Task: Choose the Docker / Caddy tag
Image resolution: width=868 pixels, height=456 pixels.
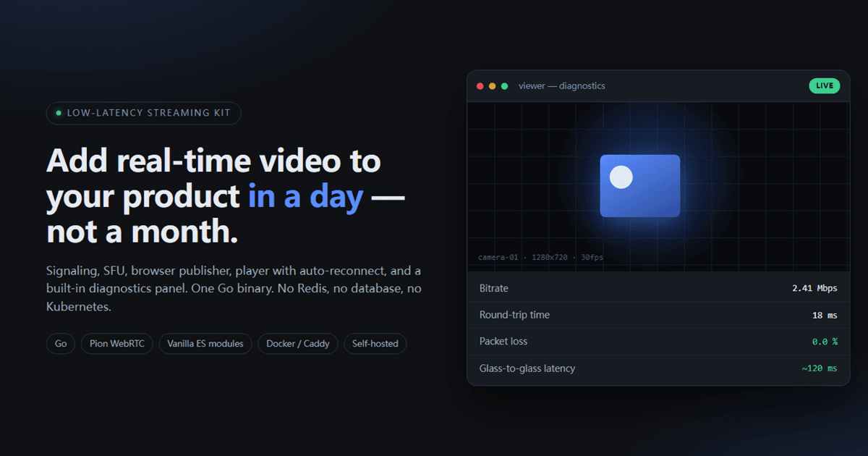Action: [298, 344]
